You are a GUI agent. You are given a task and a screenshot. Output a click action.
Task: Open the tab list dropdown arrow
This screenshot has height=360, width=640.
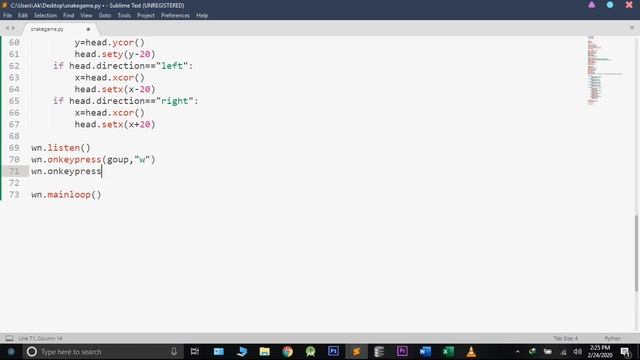coord(632,28)
